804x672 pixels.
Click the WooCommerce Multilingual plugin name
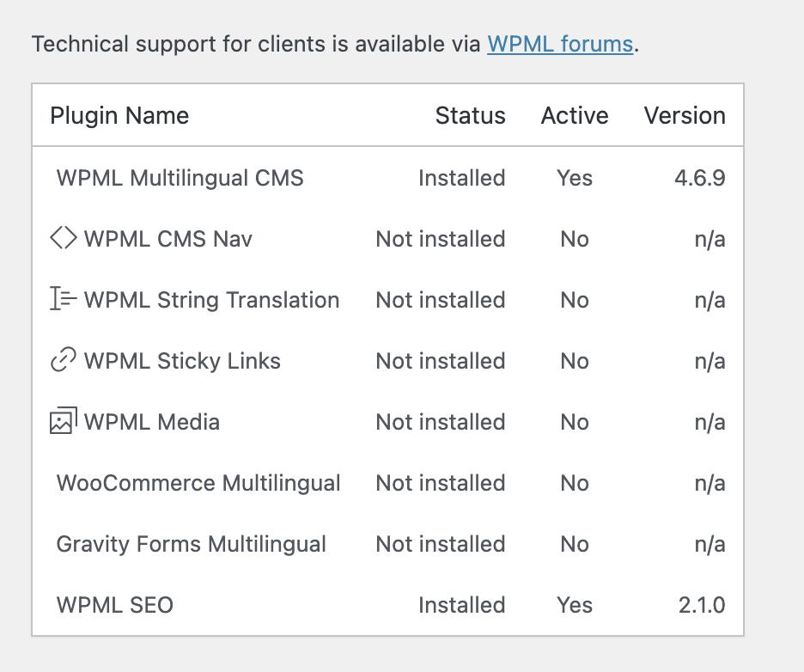(x=198, y=483)
